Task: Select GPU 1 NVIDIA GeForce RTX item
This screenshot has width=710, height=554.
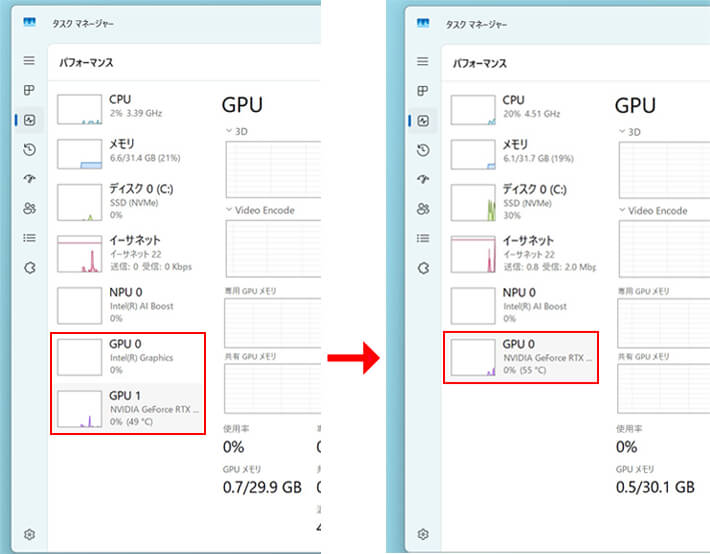Action: pos(128,409)
